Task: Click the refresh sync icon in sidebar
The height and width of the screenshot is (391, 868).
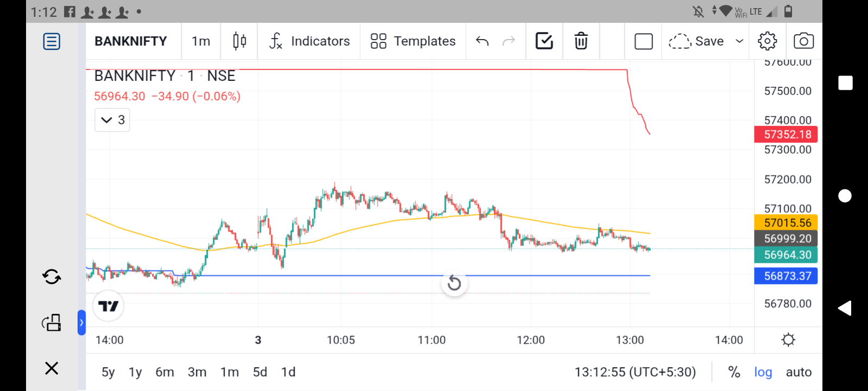Action: tap(52, 277)
